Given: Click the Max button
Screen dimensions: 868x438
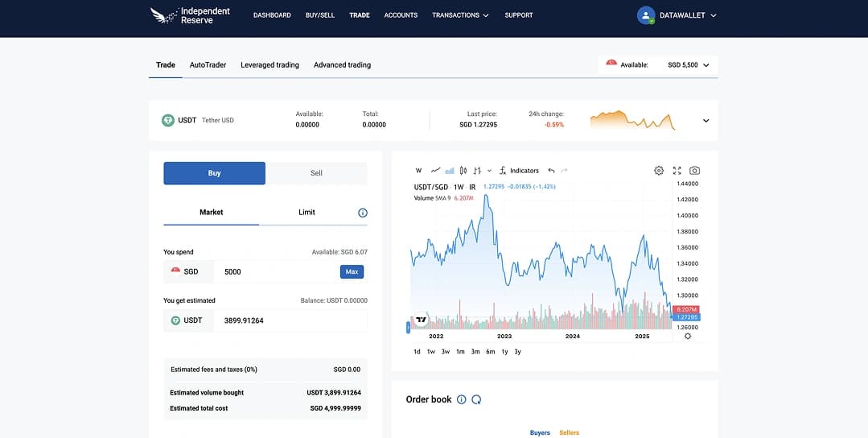Looking at the screenshot, I should pos(352,272).
